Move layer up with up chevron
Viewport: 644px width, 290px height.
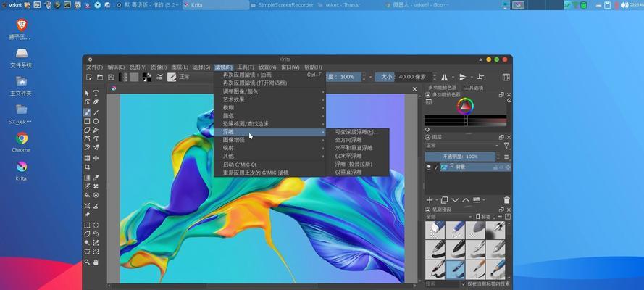click(x=466, y=200)
